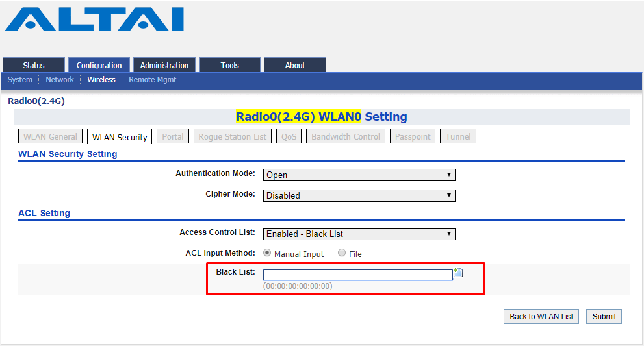Click the add entry icon beside Black List

tap(458, 273)
